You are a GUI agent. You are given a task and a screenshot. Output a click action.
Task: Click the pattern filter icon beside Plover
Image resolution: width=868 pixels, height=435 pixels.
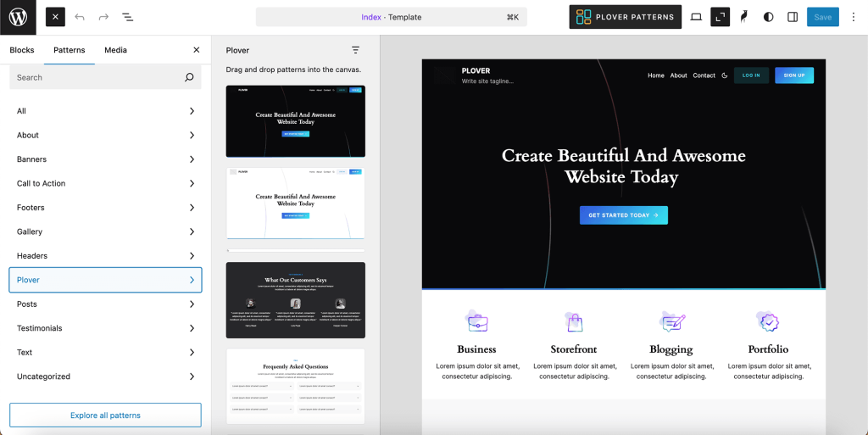pyautogui.click(x=355, y=50)
